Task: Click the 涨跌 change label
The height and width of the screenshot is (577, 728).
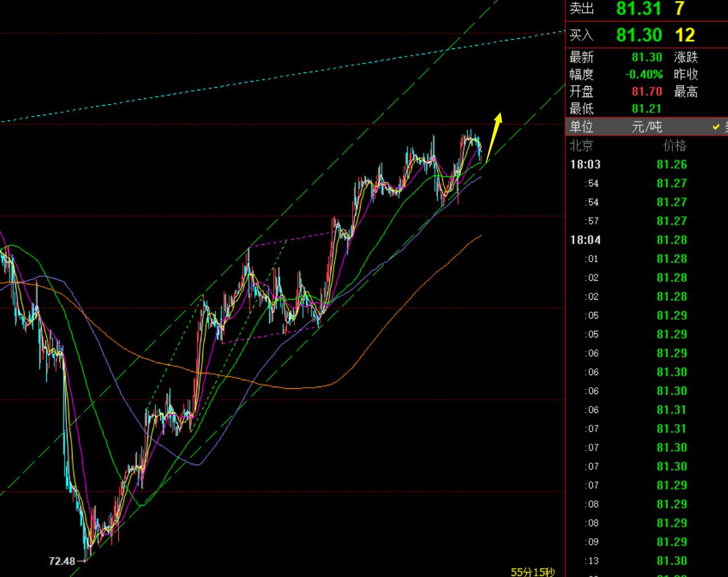Action: click(x=686, y=57)
